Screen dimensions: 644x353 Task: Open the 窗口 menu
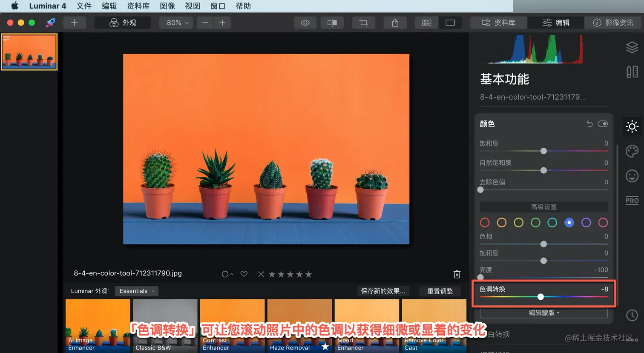click(x=218, y=6)
